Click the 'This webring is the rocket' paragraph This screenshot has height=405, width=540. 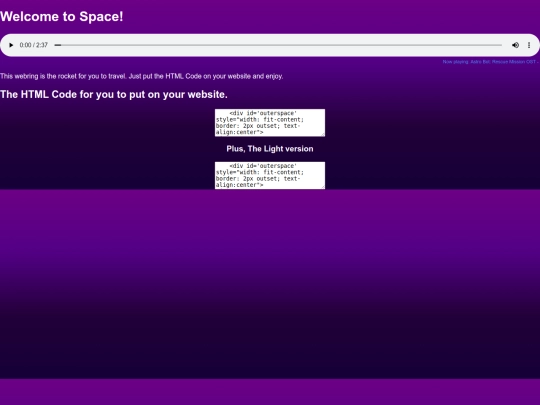coord(142,76)
